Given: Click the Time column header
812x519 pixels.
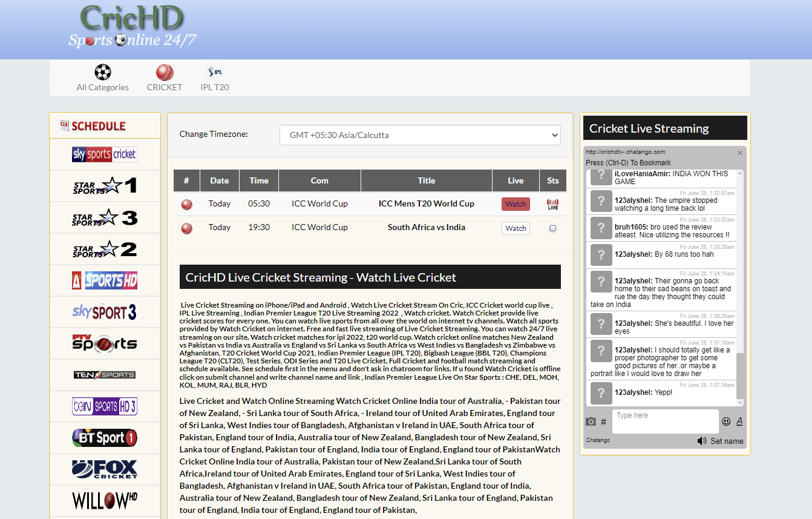Looking at the screenshot, I should 259,180.
